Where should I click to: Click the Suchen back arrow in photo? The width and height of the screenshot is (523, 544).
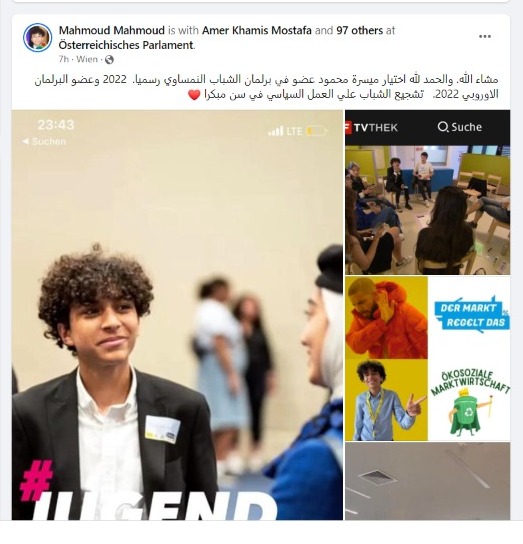pos(44,141)
